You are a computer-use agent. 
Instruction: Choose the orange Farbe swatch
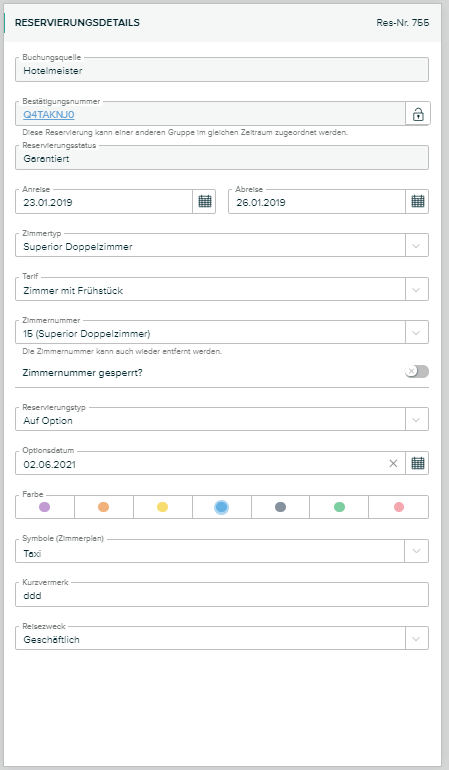click(103, 507)
